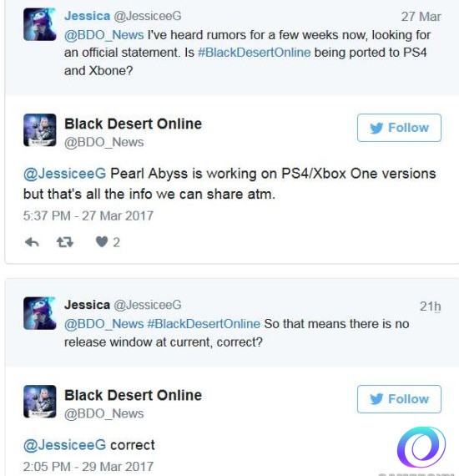Click the purple ring watermark logo
459x476 pixels.
421,447
